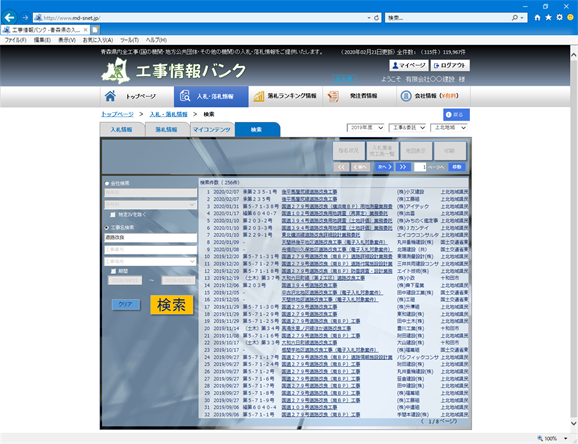Open the address bar history dropdown arrow
578x444 pixels.
click(369, 18)
